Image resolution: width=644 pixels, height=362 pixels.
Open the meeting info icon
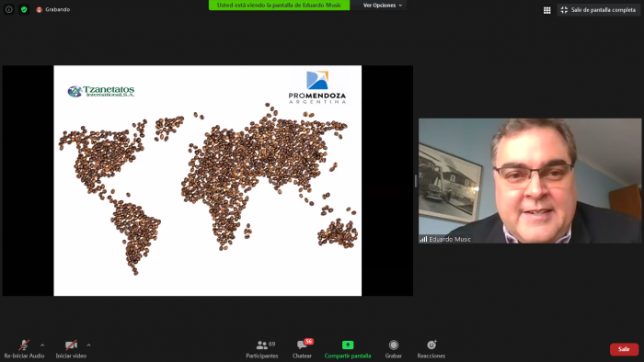(x=8, y=9)
